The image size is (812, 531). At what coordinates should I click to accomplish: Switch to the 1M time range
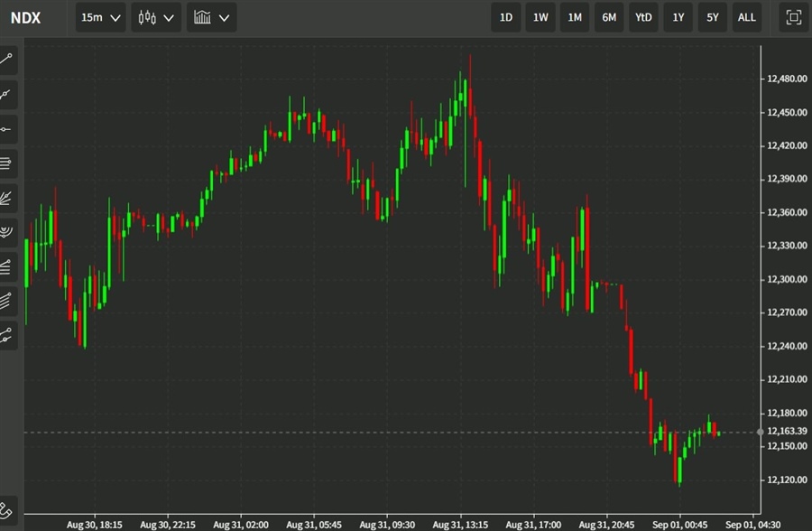coord(575,18)
